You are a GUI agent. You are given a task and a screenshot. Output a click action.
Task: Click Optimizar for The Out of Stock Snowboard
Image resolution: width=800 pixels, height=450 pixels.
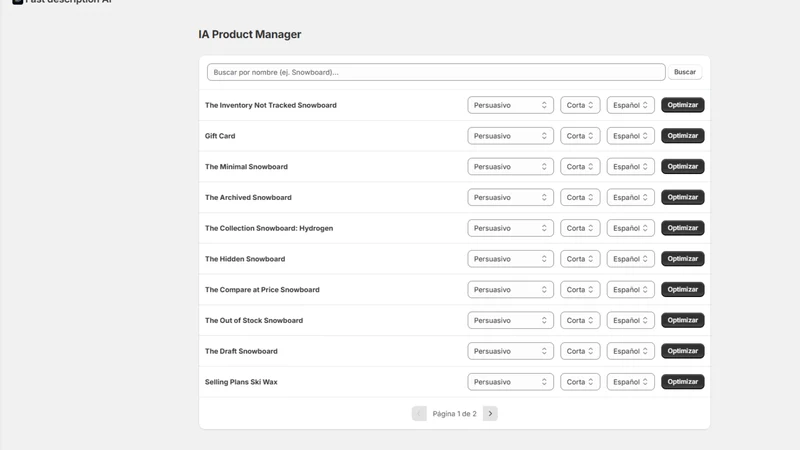(683, 320)
